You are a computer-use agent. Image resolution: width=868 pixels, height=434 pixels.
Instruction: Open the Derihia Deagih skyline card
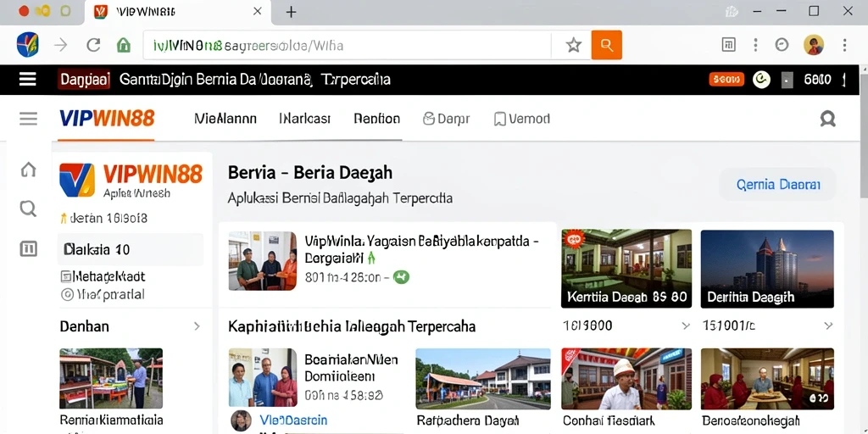coord(767,269)
